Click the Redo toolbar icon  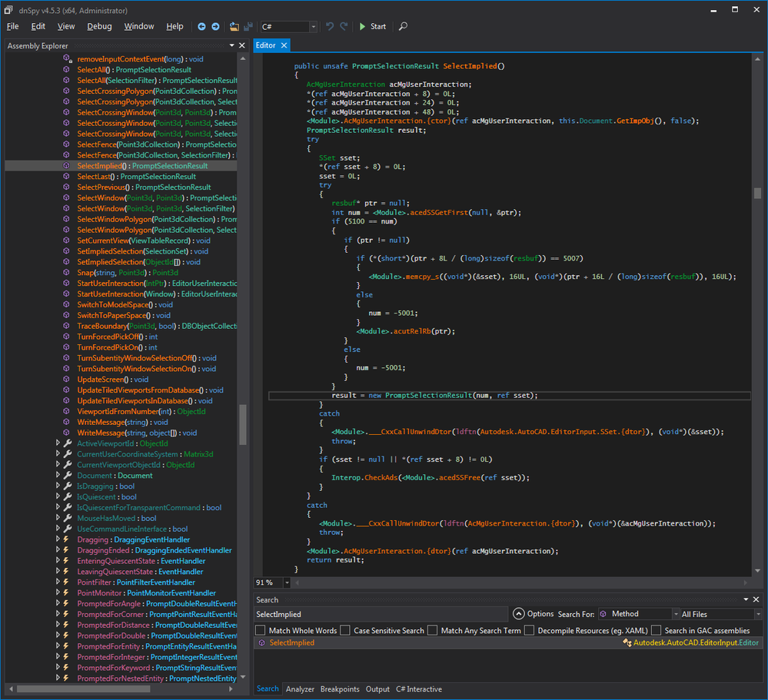pyautogui.click(x=344, y=26)
